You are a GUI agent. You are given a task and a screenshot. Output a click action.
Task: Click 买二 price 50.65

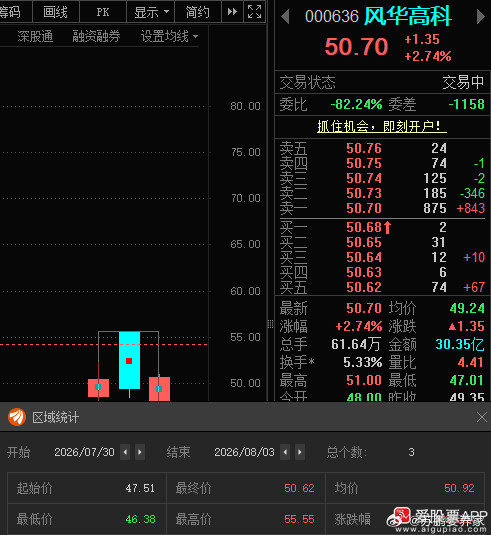[x=364, y=242]
